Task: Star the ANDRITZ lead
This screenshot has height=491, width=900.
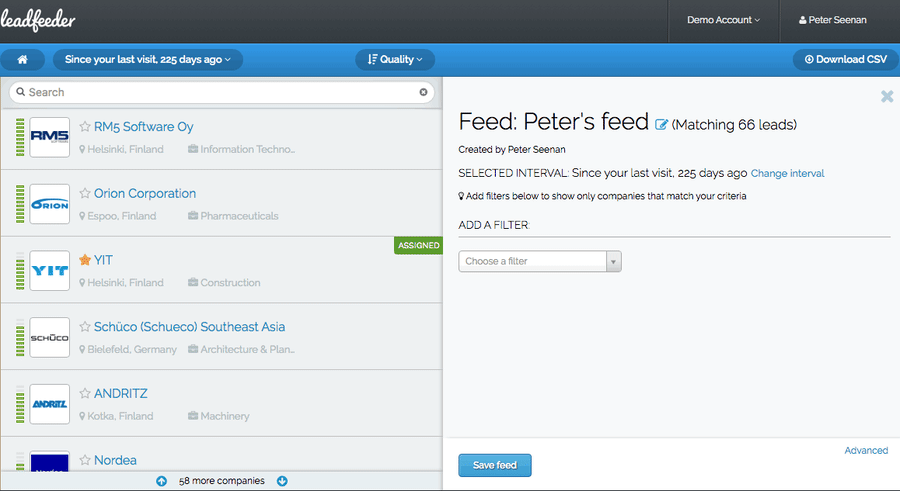Action: point(85,393)
